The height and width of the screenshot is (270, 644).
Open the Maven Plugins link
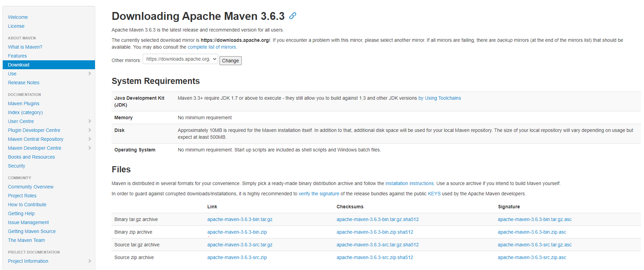tap(24, 103)
